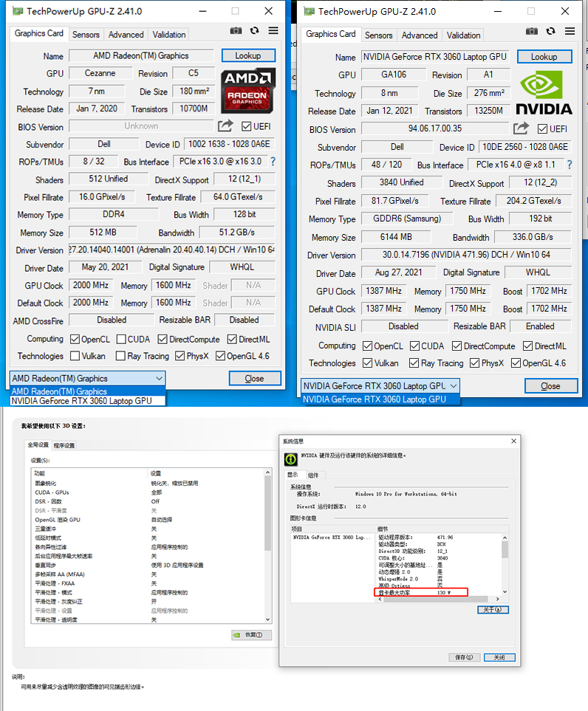Viewport: 588px width, 711px height.
Task: Toggle the Vulkan checkbox in AMD window
Action: tap(75, 356)
